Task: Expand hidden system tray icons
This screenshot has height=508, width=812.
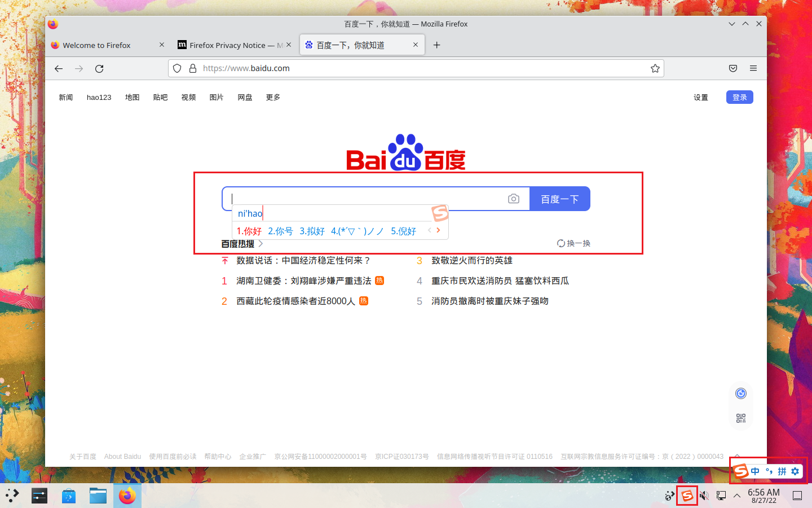Action: [737, 496]
